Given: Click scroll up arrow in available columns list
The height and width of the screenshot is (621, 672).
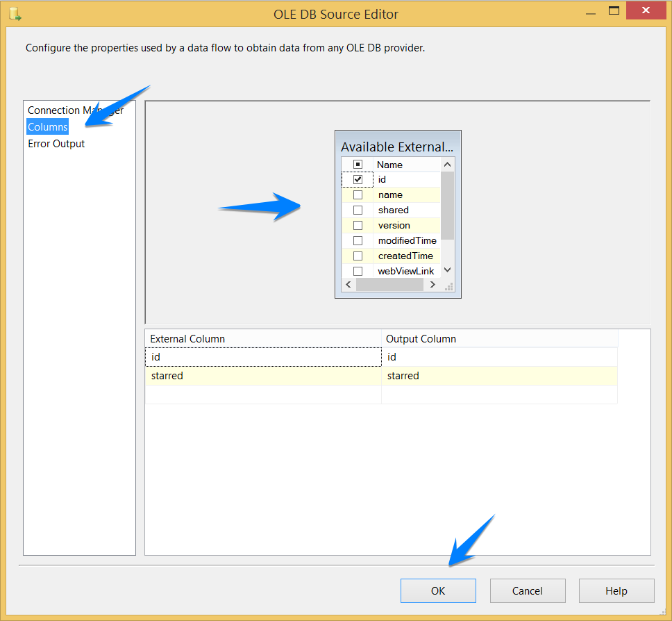Looking at the screenshot, I should coord(448,165).
